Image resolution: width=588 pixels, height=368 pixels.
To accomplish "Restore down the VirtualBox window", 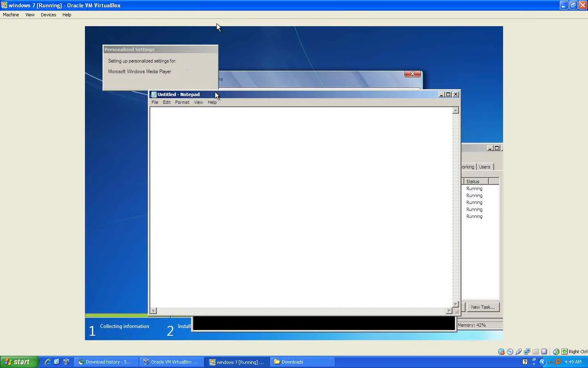I will 573,5.
